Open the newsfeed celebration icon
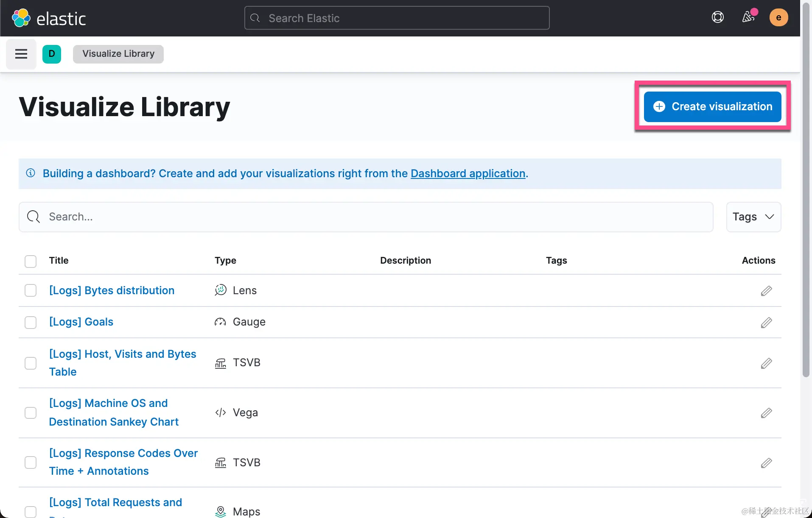 [748, 17]
